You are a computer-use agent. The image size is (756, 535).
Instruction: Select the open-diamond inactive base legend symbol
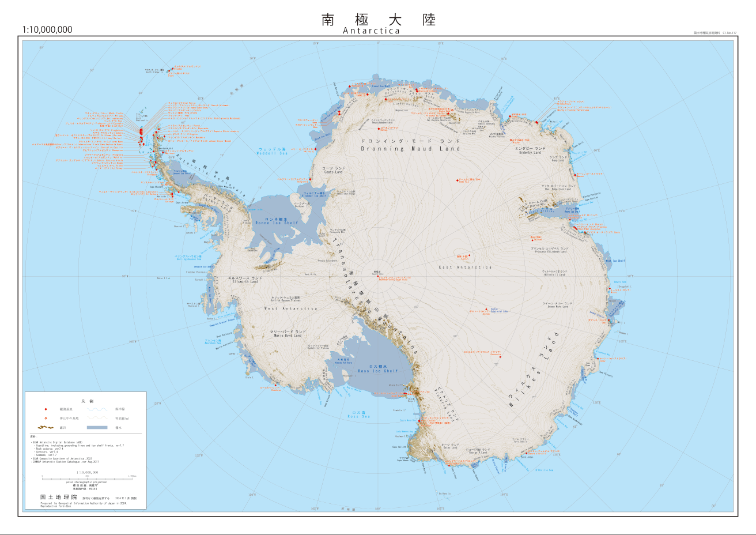[46, 419]
